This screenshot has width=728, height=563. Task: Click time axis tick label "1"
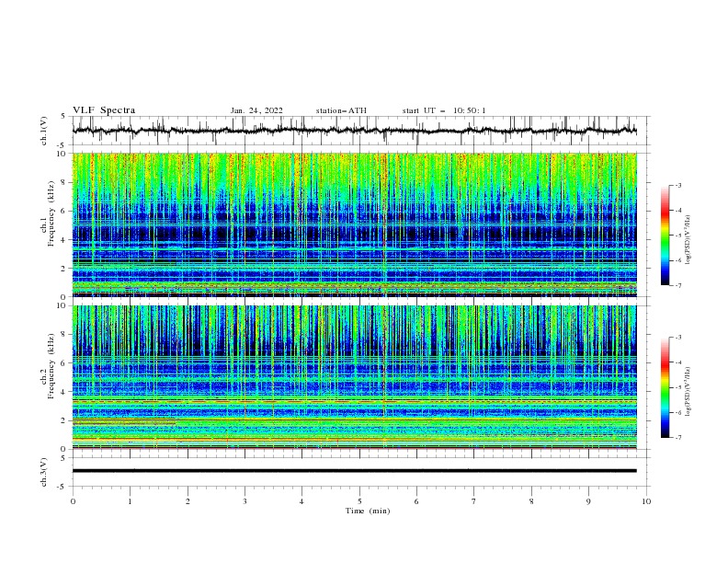pos(130,501)
